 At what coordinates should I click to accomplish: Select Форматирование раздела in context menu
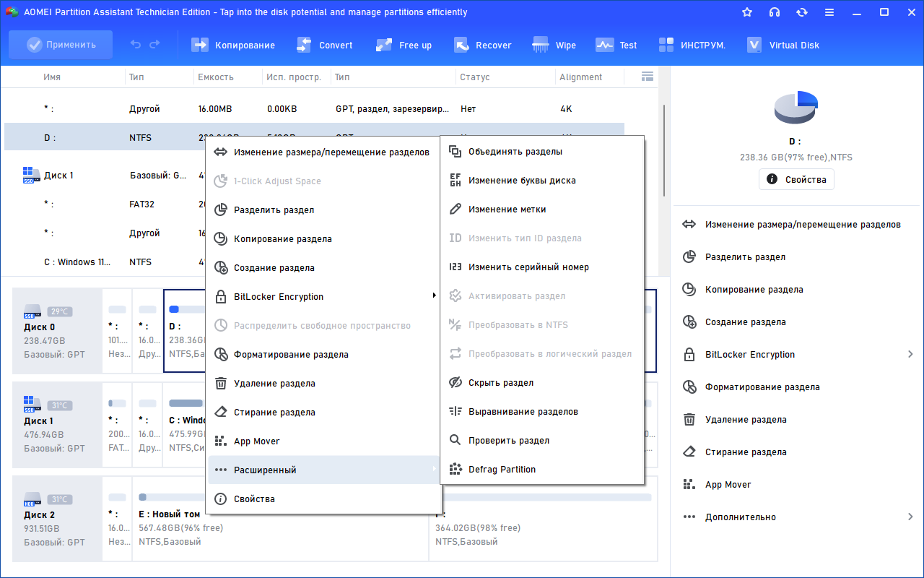(x=291, y=354)
